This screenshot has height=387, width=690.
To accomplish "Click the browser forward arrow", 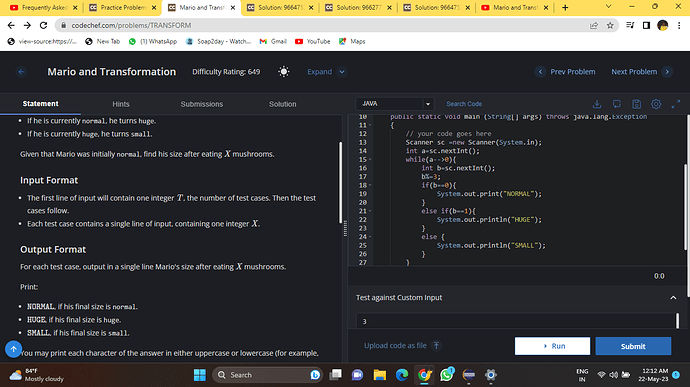I will pyautogui.click(x=27, y=26).
